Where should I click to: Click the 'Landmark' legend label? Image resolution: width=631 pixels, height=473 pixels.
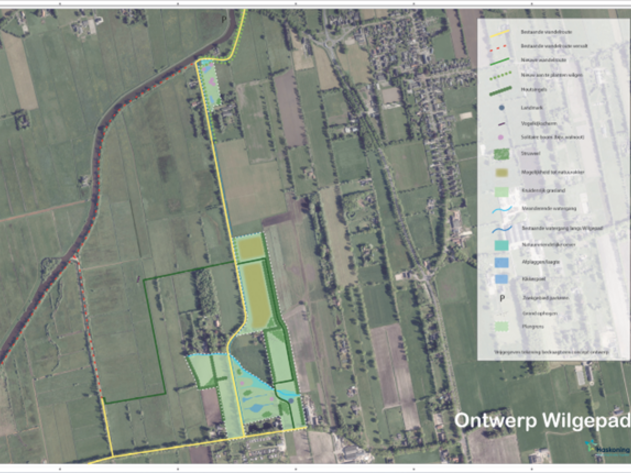532,108
